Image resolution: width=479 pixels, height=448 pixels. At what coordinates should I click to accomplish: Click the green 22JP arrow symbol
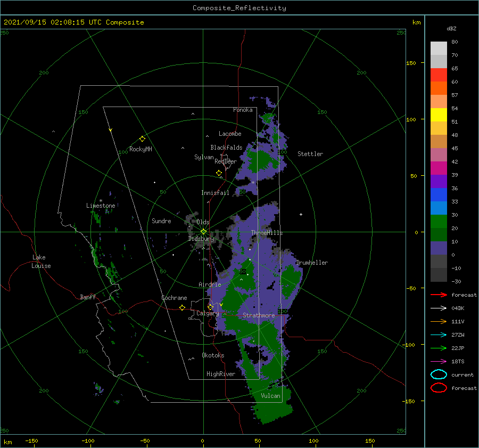439,348
